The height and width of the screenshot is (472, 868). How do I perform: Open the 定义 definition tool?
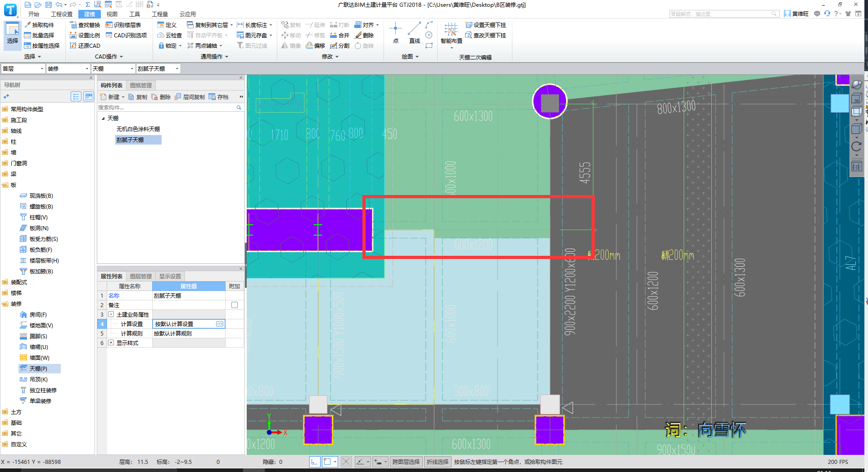[167, 25]
